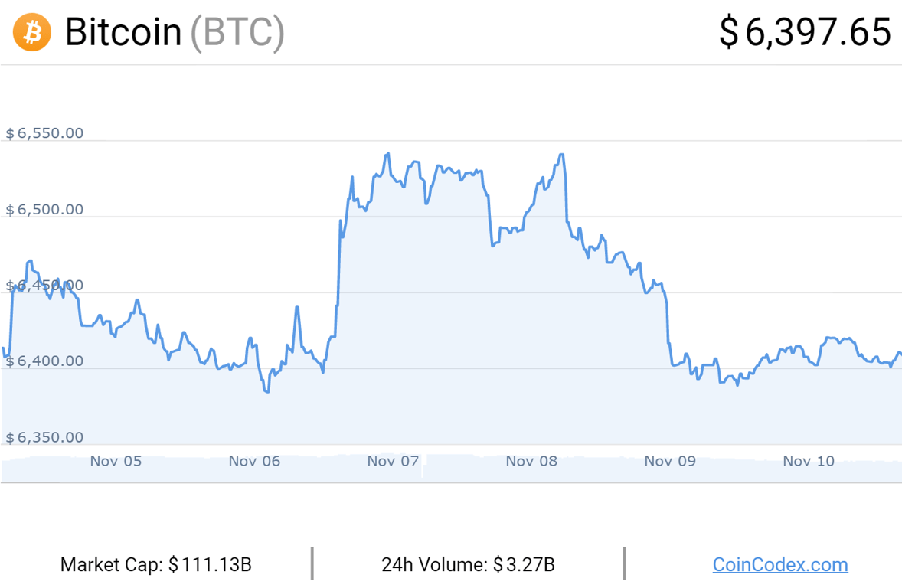902x588 pixels.
Task: Select the Nov 09 date label
Action: pos(670,461)
